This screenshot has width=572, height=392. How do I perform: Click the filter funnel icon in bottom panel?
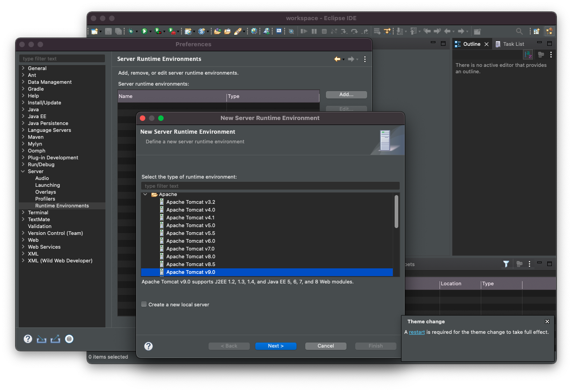pyautogui.click(x=506, y=264)
